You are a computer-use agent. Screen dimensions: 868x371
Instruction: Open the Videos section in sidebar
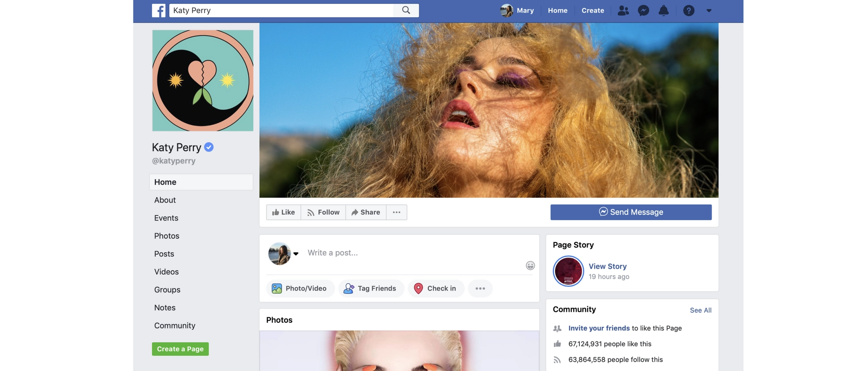pos(166,272)
